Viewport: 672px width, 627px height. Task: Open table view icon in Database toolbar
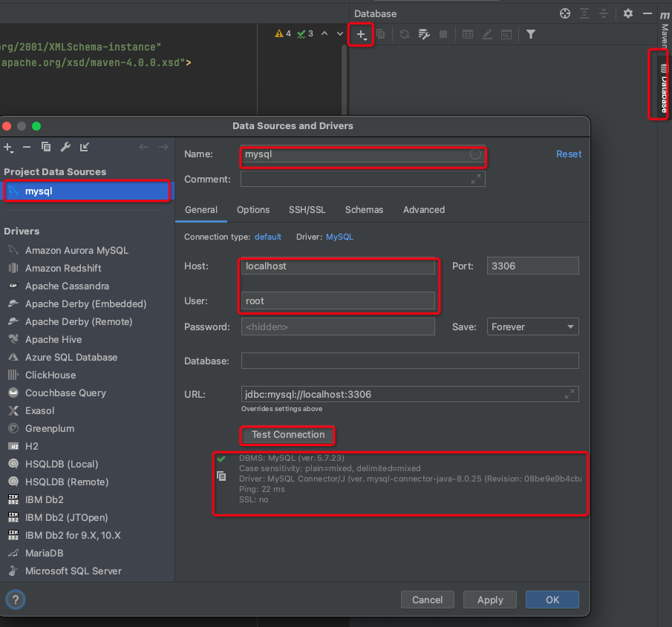[x=468, y=34]
